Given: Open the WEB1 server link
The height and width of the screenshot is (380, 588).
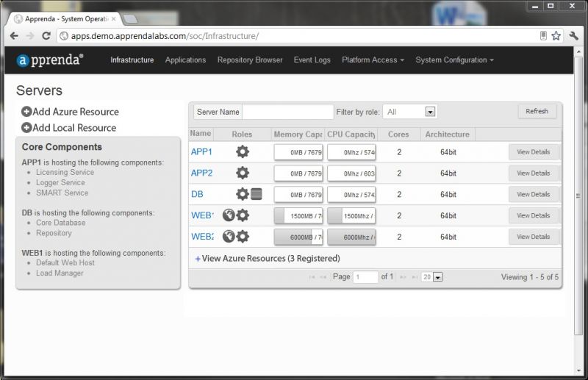Looking at the screenshot, I should (x=203, y=215).
